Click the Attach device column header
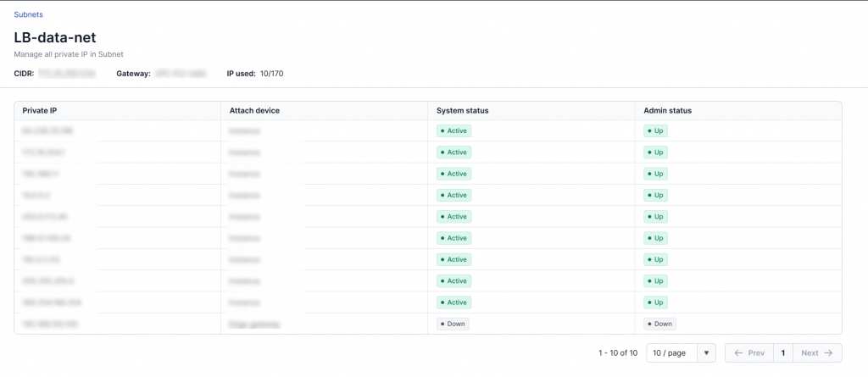The width and height of the screenshot is (868, 377). pyautogui.click(x=254, y=111)
